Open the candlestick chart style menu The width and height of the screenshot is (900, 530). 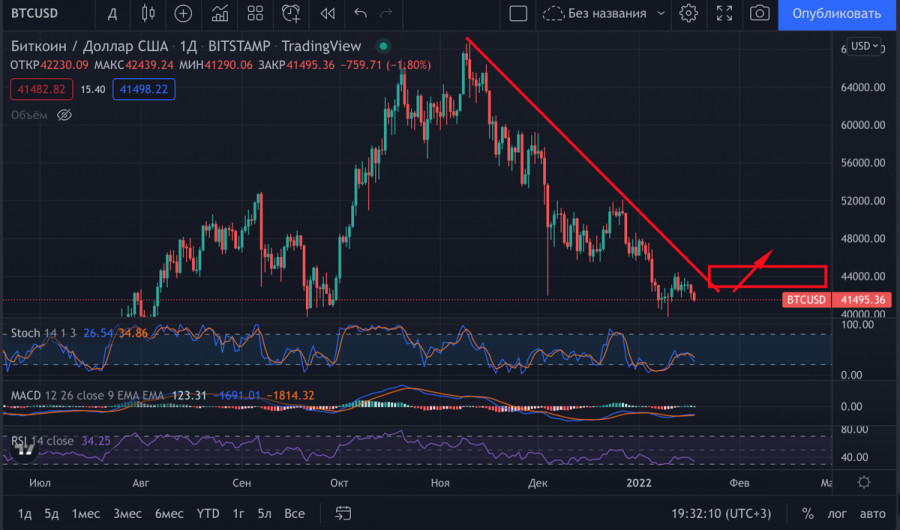tap(148, 13)
